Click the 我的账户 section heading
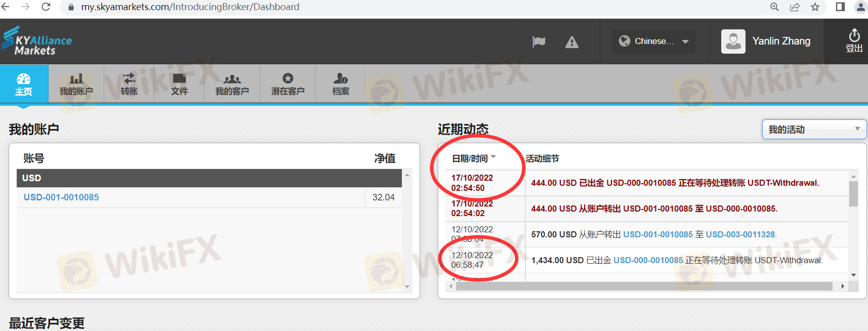Screen dimensions: 868x331 (x=34, y=130)
